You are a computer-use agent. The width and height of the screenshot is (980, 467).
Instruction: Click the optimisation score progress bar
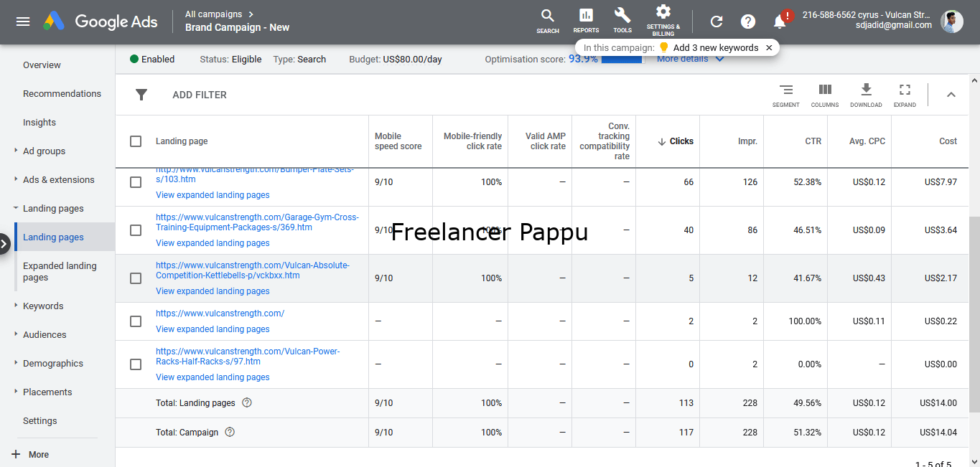622,59
